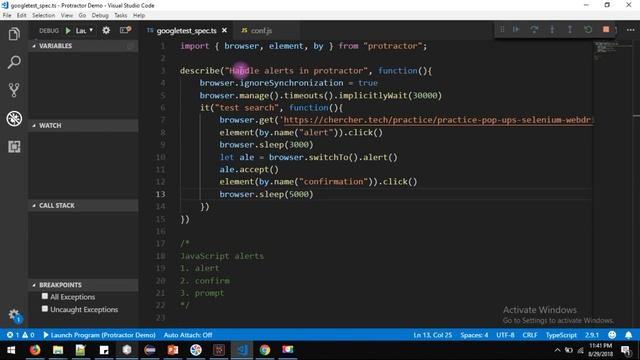Click Step Over in debug toolbar
This screenshot has width=640, height=360.
click(x=534, y=29)
